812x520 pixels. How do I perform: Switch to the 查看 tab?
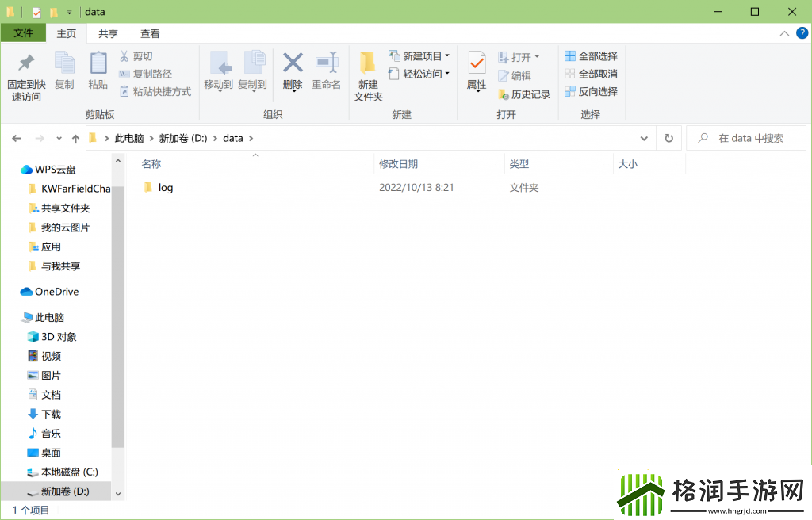pyautogui.click(x=149, y=33)
